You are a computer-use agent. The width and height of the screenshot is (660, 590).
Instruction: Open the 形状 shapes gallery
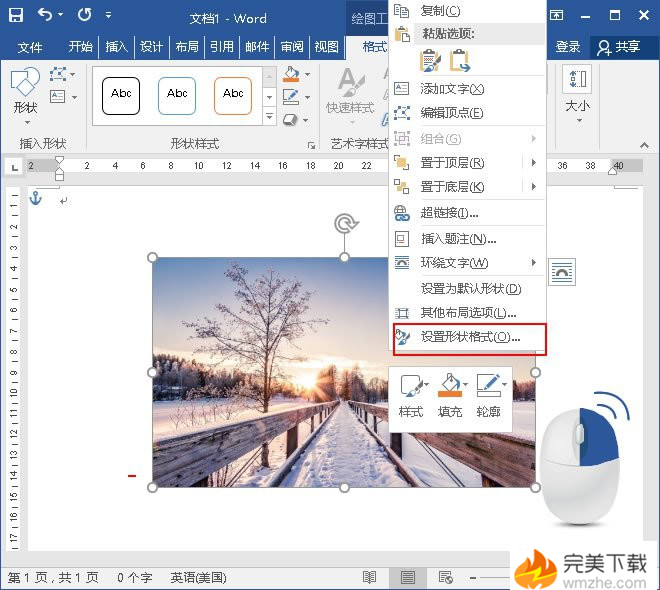pyautogui.click(x=25, y=96)
